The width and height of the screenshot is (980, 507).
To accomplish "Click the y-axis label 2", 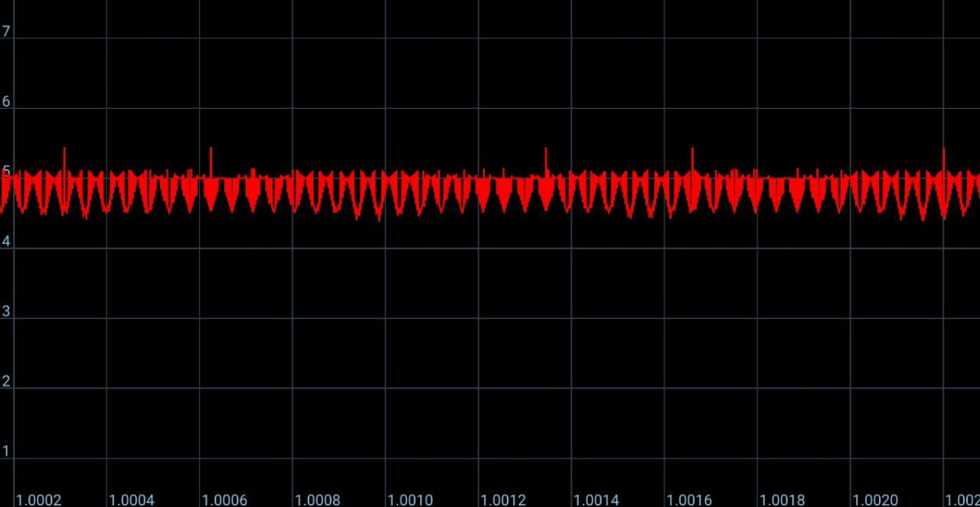I will coord(6,381).
